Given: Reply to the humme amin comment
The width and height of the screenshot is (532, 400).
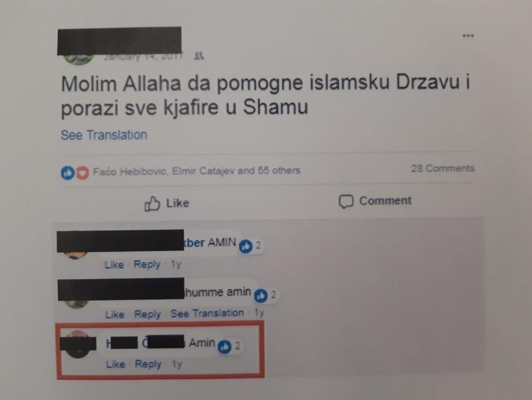Looking at the screenshot, I should coord(148,314).
